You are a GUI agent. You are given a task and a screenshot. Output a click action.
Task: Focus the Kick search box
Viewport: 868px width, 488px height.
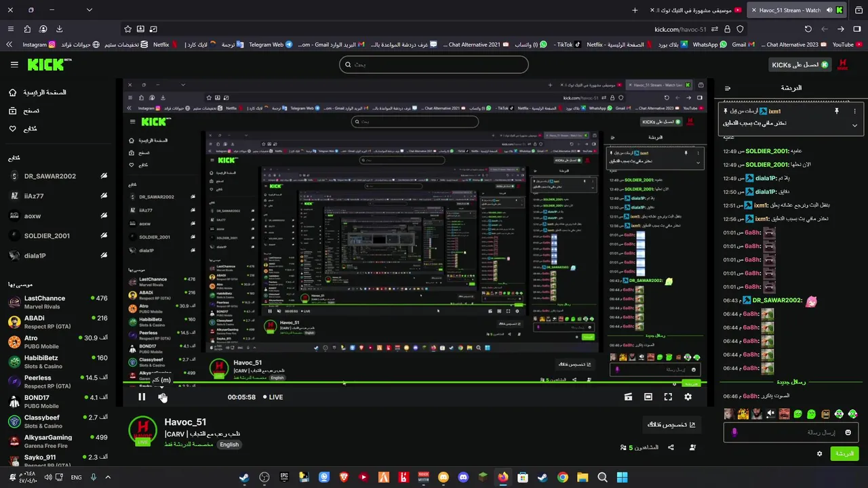tap(434, 64)
